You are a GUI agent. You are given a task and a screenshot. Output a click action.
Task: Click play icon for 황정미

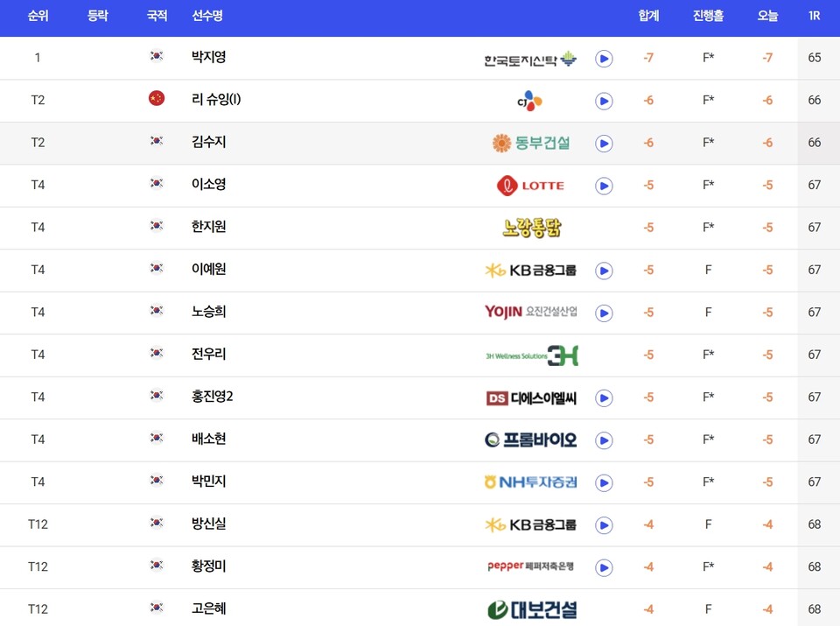pos(604,567)
